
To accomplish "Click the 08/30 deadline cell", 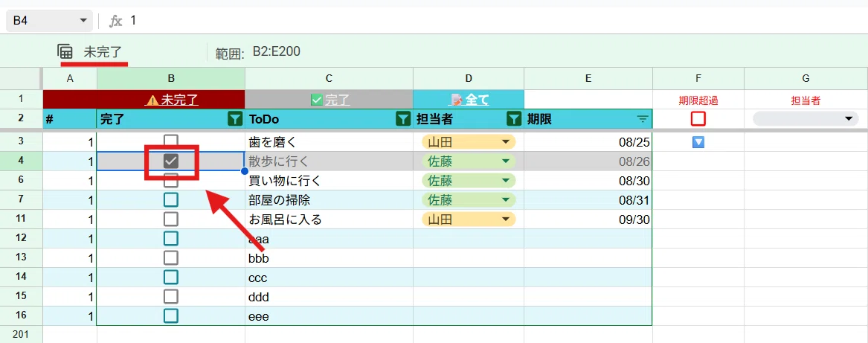I will tap(588, 181).
